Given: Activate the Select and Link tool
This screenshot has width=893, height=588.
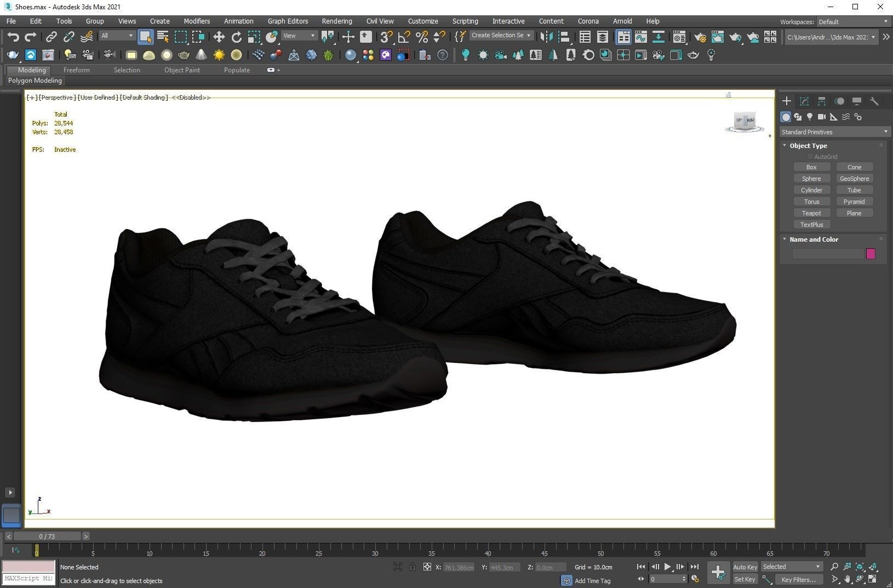Looking at the screenshot, I should pyautogui.click(x=51, y=37).
